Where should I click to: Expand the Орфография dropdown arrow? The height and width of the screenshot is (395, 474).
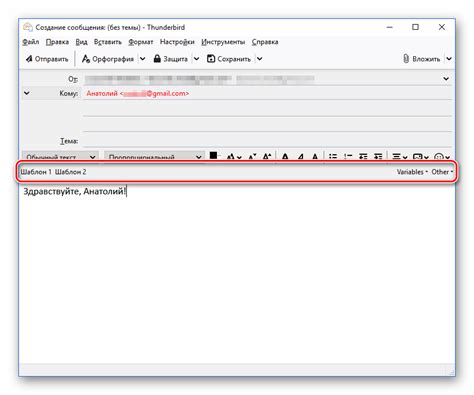tap(143, 59)
